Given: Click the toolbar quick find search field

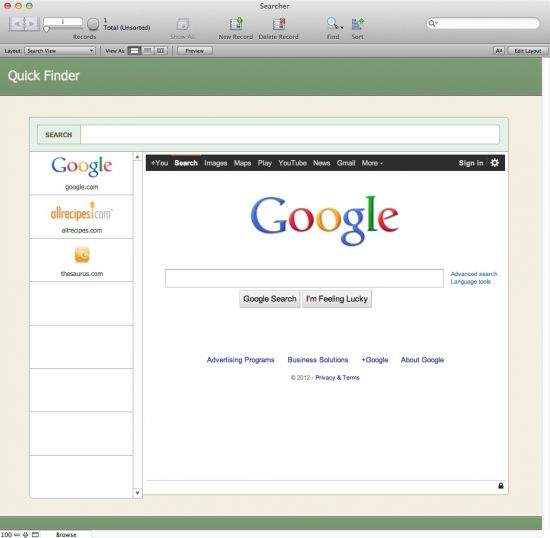Looking at the screenshot, I should coord(483,23).
